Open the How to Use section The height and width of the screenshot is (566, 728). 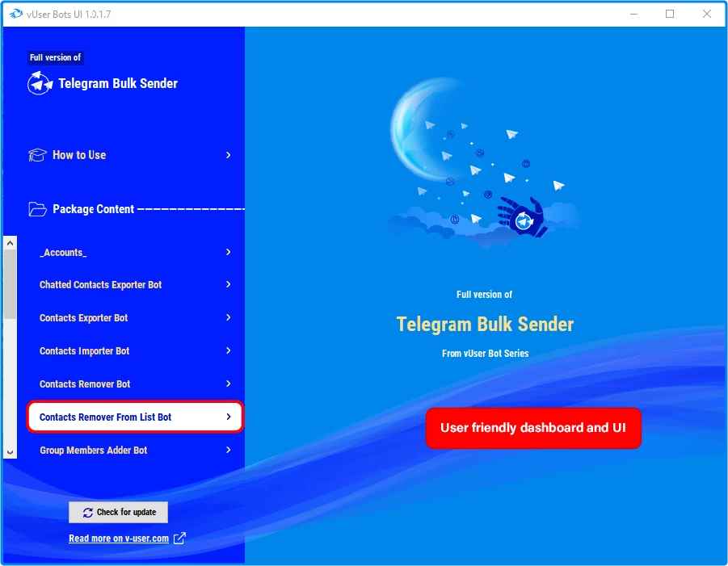click(x=130, y=155)
